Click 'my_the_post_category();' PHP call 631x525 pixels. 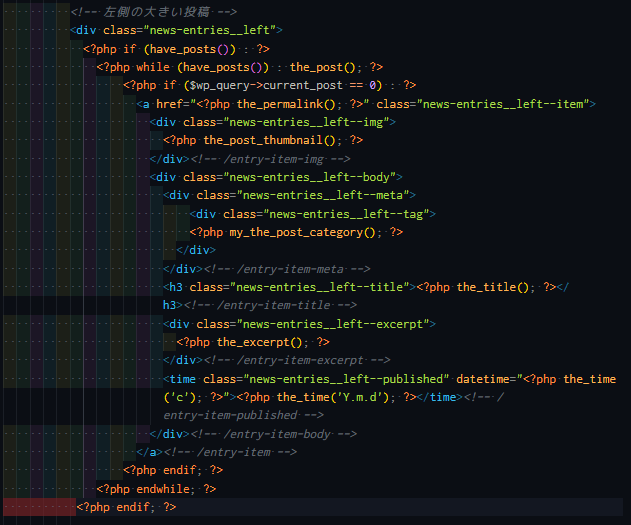(x=306, y=232)
